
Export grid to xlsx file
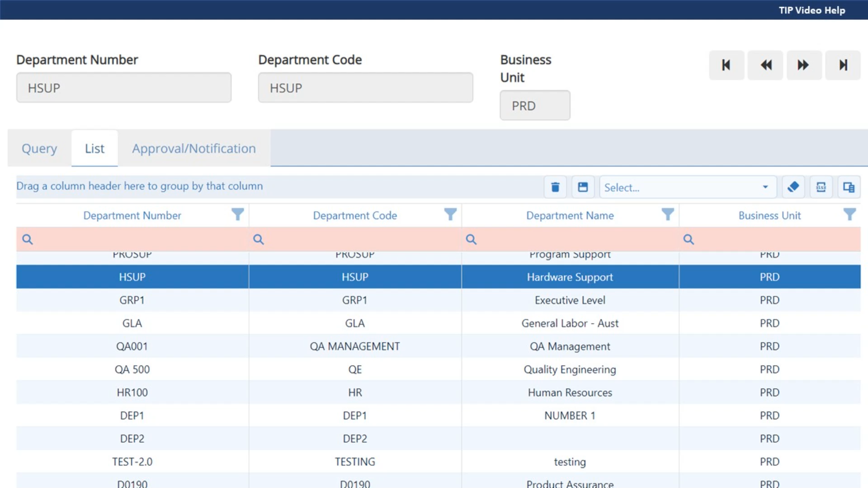point(821,187)
